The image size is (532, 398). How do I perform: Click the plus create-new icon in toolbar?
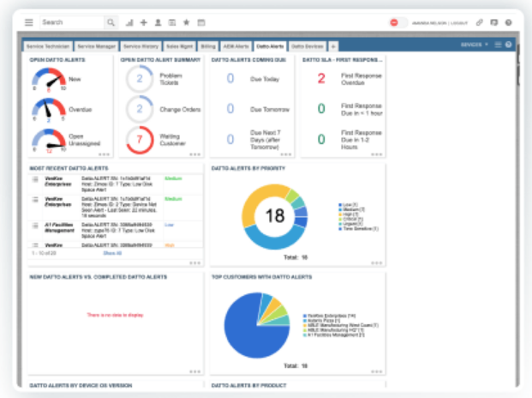click(x=144, y=23)
